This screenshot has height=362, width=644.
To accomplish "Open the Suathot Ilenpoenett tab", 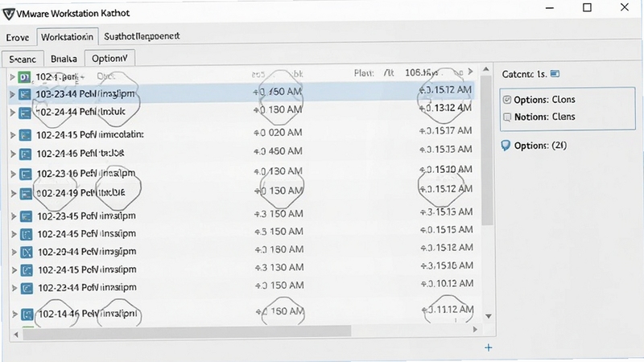I will coord(142,36).
